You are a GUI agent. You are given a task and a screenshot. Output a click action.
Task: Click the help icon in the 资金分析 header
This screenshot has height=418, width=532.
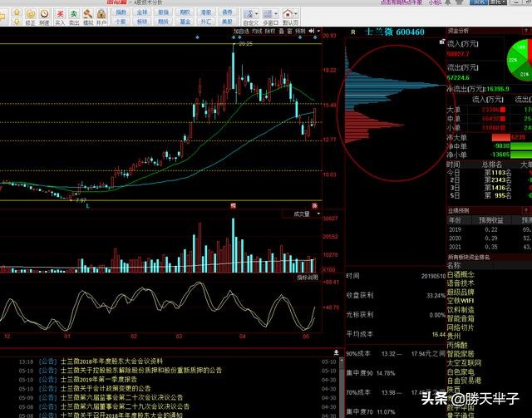(x=526, y=31)
